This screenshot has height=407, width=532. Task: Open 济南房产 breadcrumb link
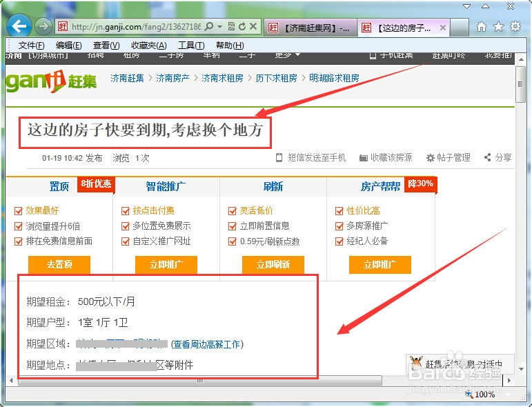tap(173, 79)
